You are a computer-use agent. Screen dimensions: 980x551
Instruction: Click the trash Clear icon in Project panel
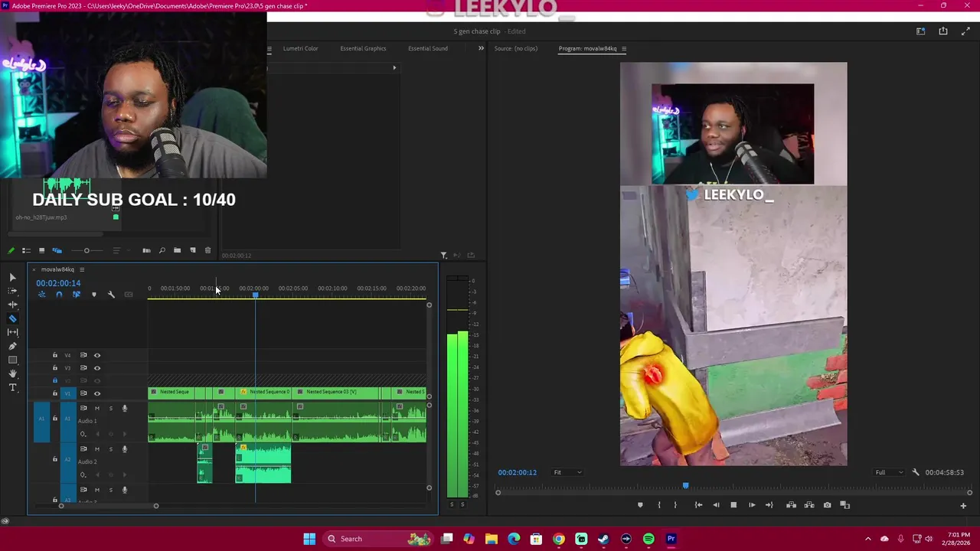pos(207,250)
